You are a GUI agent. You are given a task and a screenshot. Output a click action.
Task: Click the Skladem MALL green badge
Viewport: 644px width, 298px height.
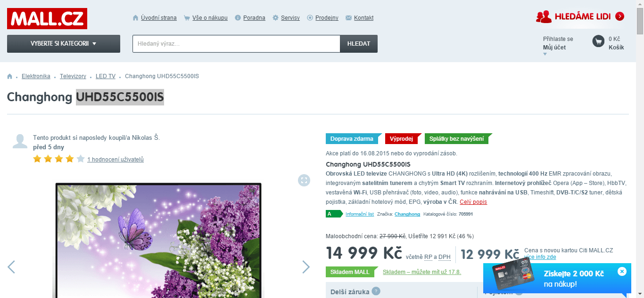[351, 272]
